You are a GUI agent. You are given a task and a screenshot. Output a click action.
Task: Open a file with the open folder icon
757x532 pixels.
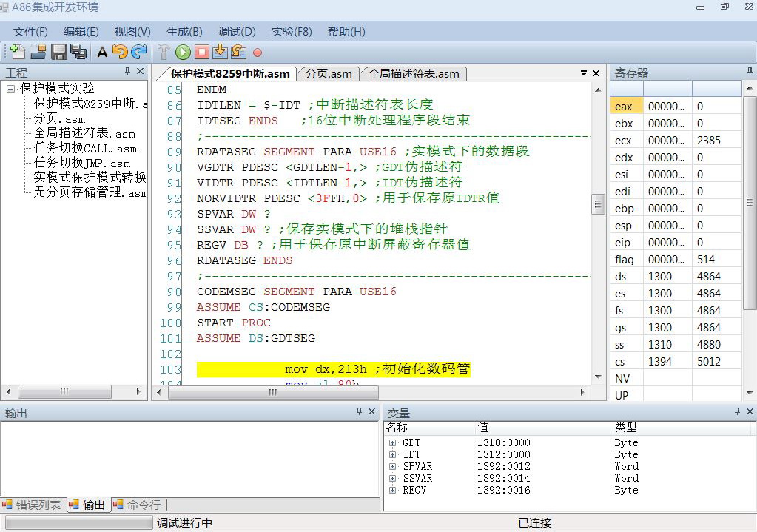pos(38,53)
